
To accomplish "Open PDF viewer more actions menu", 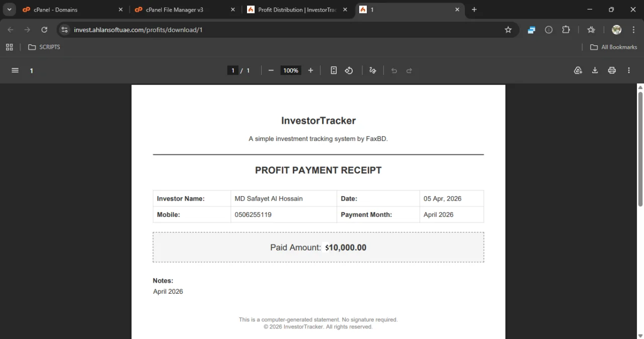I will (629, 70).
